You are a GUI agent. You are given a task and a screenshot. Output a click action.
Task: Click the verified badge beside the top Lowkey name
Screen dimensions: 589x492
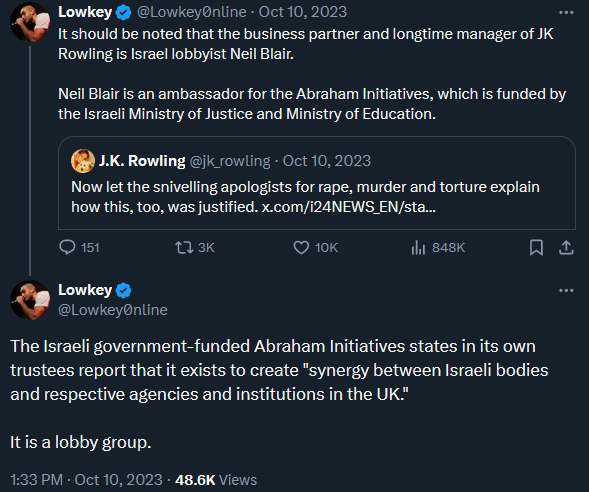pyautogui.click(x=124, y=12)
